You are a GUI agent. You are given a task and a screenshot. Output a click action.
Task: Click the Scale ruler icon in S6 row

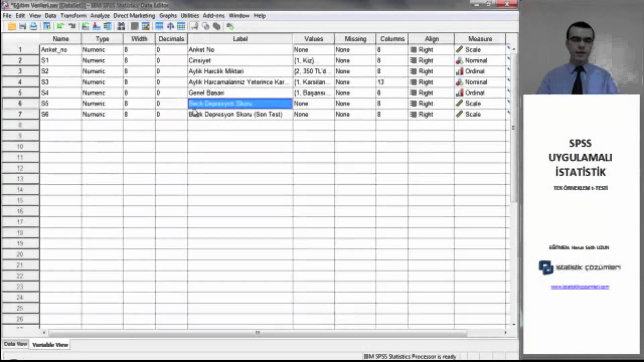[460, 114]
